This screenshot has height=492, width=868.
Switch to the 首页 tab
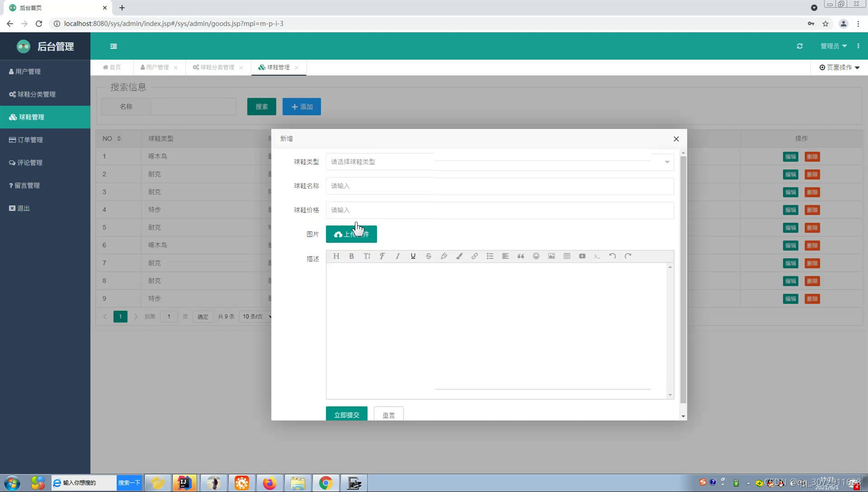(112, 67)
